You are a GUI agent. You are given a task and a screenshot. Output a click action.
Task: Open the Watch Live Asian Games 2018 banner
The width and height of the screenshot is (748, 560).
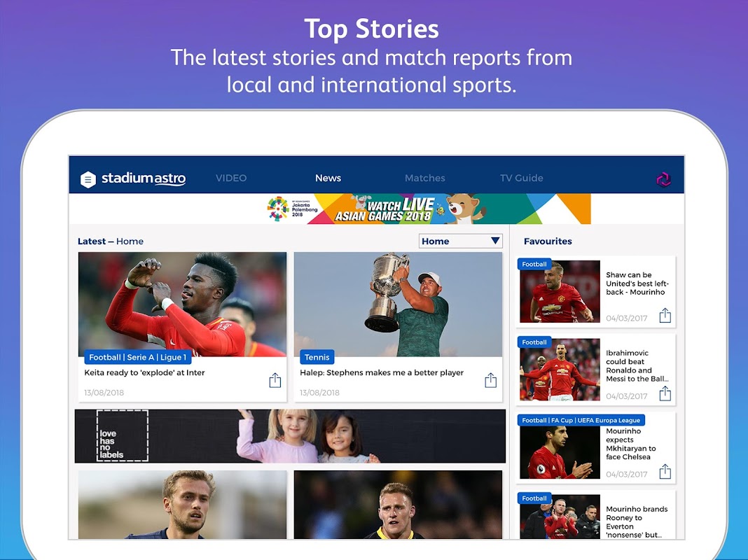(428, 209)
